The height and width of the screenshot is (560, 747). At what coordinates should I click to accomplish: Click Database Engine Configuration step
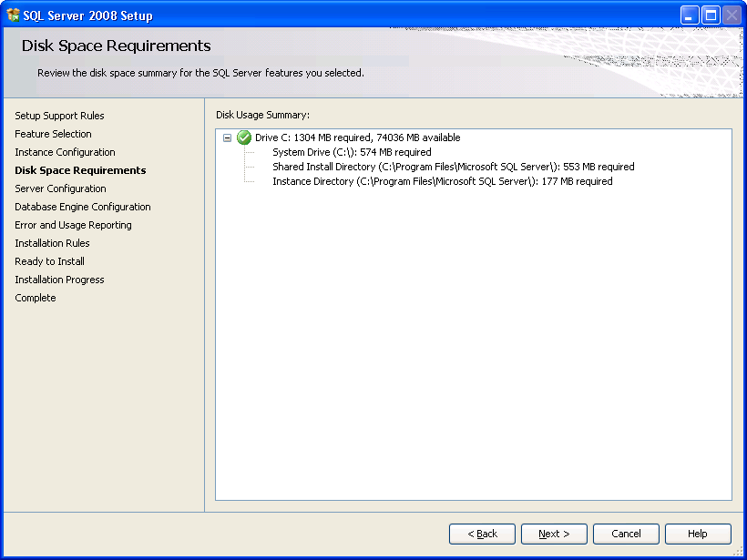click(x=83, y=207)
